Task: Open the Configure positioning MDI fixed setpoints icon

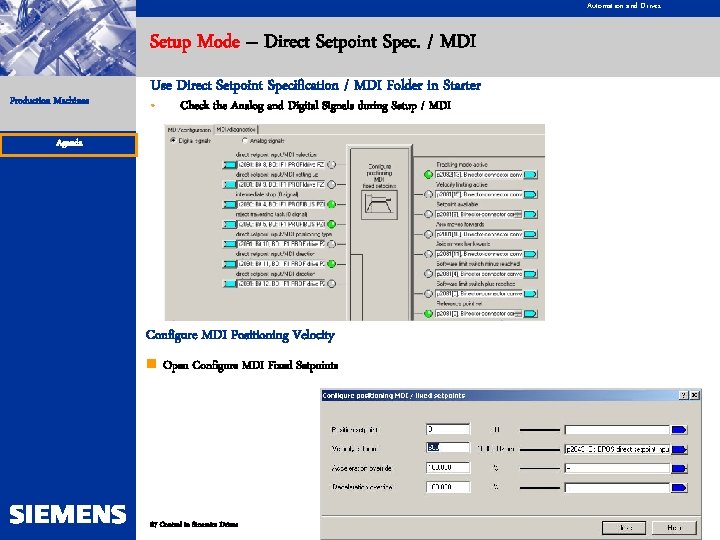Action: tap(379, 205)
